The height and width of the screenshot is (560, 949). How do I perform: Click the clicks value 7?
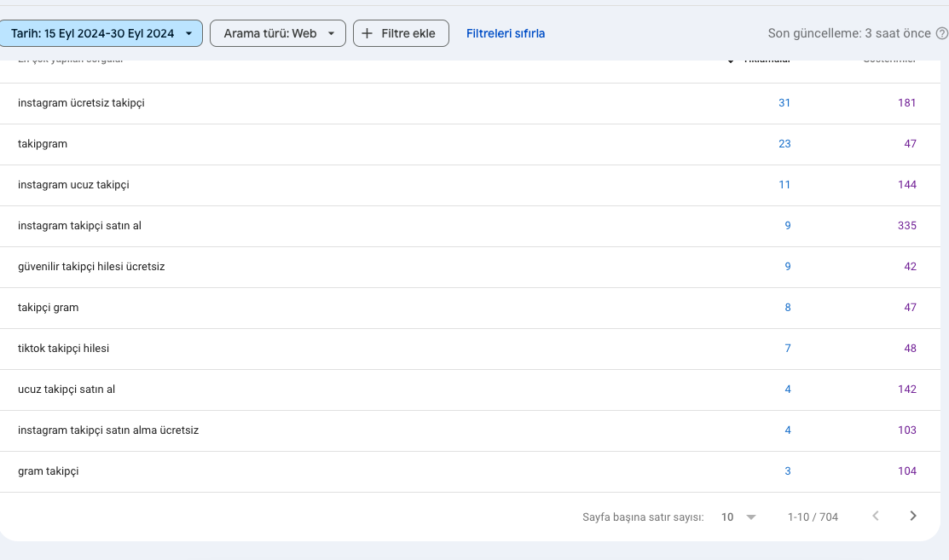[787, 349]
